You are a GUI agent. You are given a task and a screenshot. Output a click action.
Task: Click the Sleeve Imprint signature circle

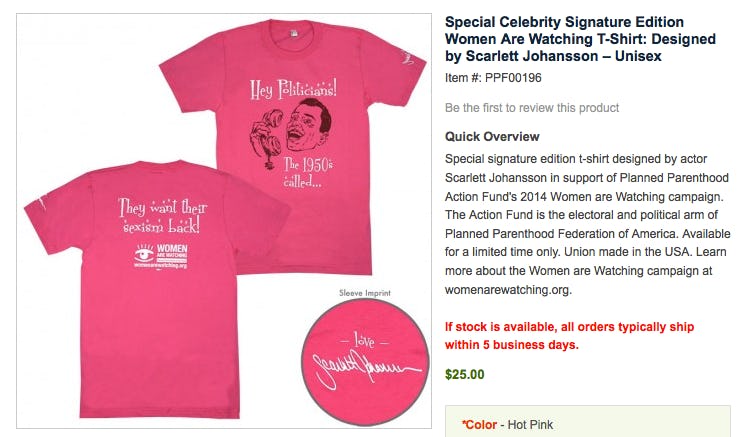point(366,362)
